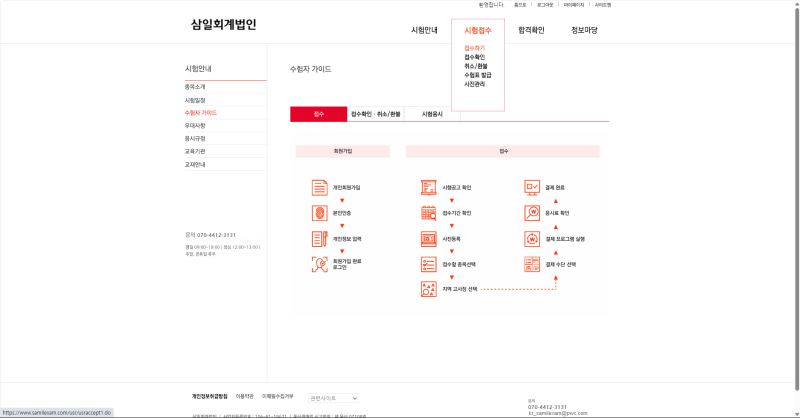Click the 지역 고사장 선택 step label

click(x=460, y=289)
